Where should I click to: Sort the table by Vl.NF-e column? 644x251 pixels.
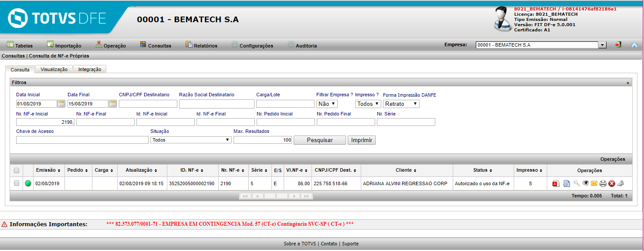pyautogui.click(x=298, y=170)
